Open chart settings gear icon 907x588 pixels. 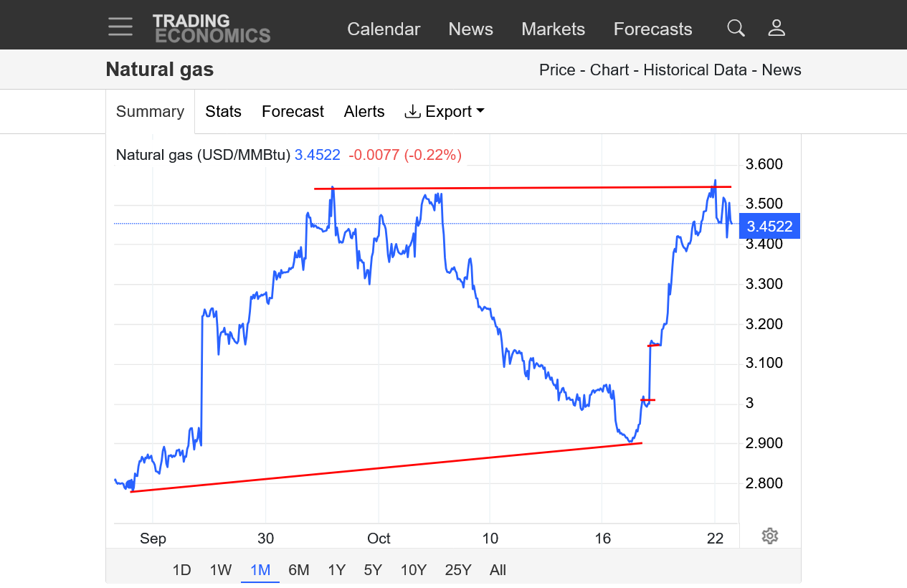770,536
